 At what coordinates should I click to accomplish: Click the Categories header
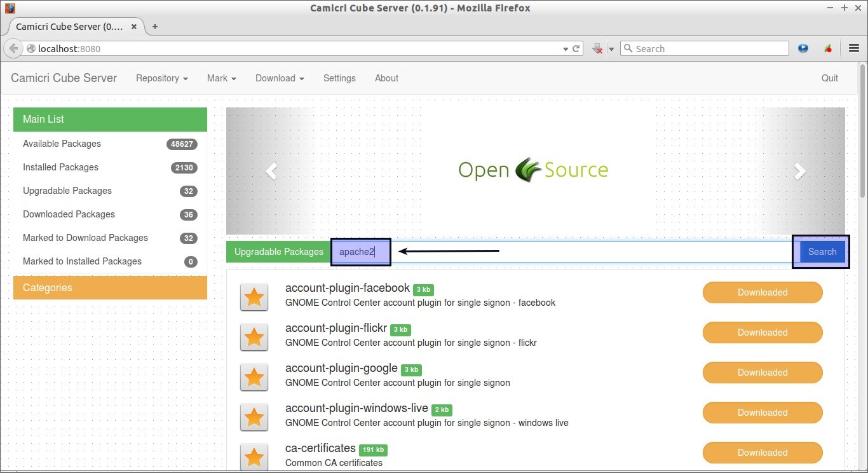pyautogui.click(x=110, y=287)
